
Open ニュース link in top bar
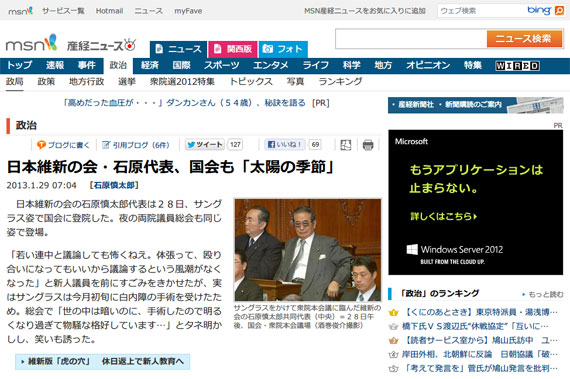click(149, 11)
